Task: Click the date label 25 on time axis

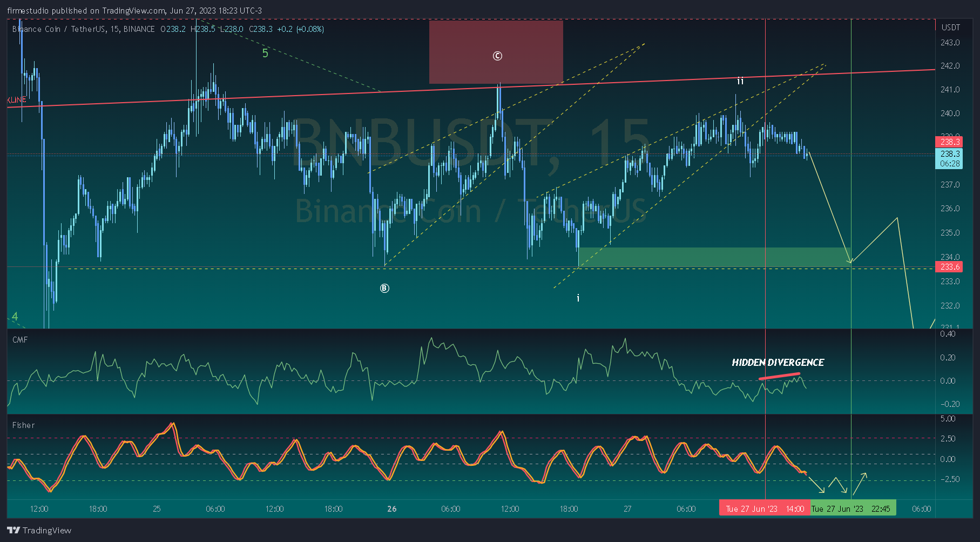Action: [x=157, y=509]
